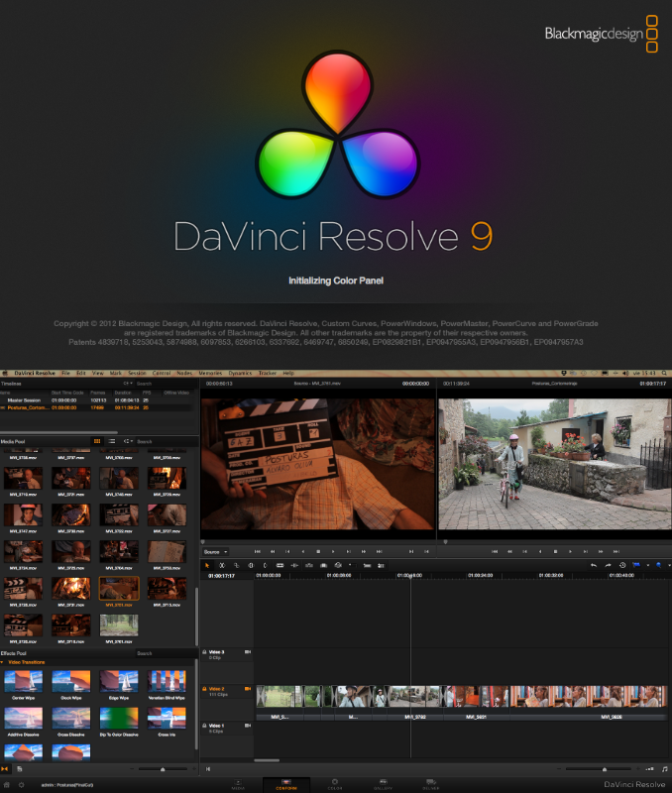Screen dimensions: 672x793
Task: Sort timelines by Duration column
Action: pos(122,393)
